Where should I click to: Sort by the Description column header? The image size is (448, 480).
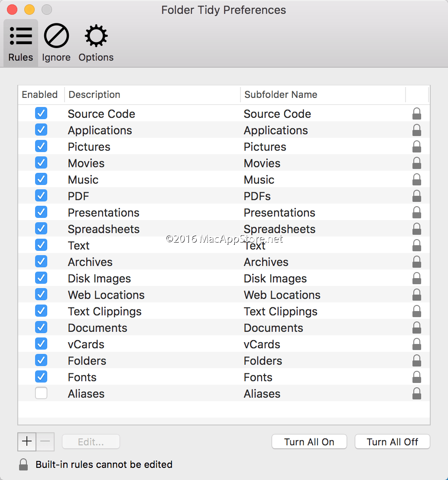[x=152, y=94]
